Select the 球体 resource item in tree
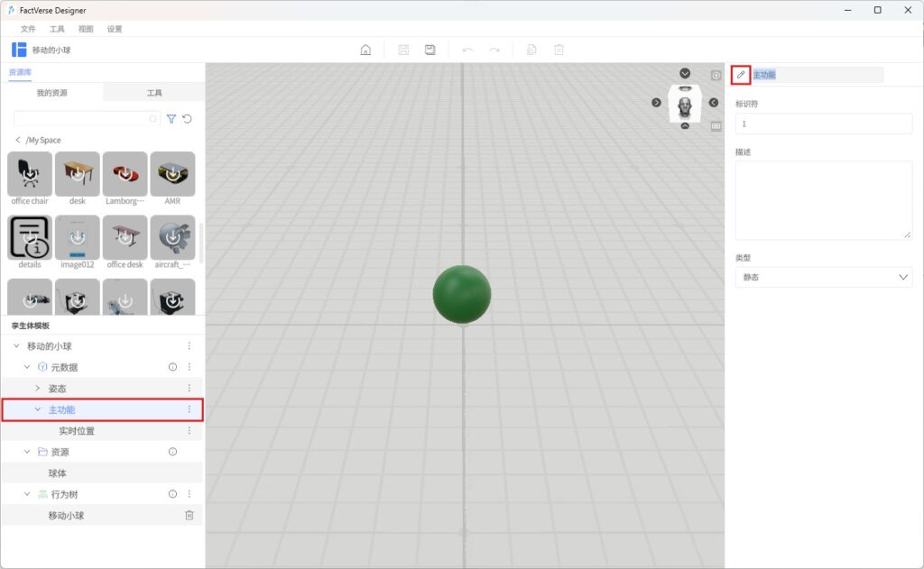Screen dimensions: 924x569 pos(58,473)
